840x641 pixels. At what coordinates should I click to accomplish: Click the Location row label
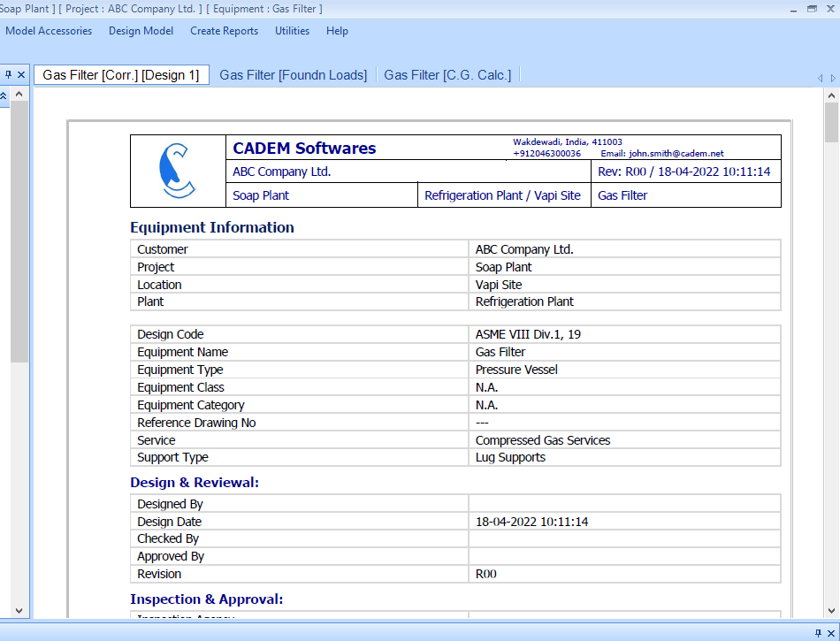(159, 285)
